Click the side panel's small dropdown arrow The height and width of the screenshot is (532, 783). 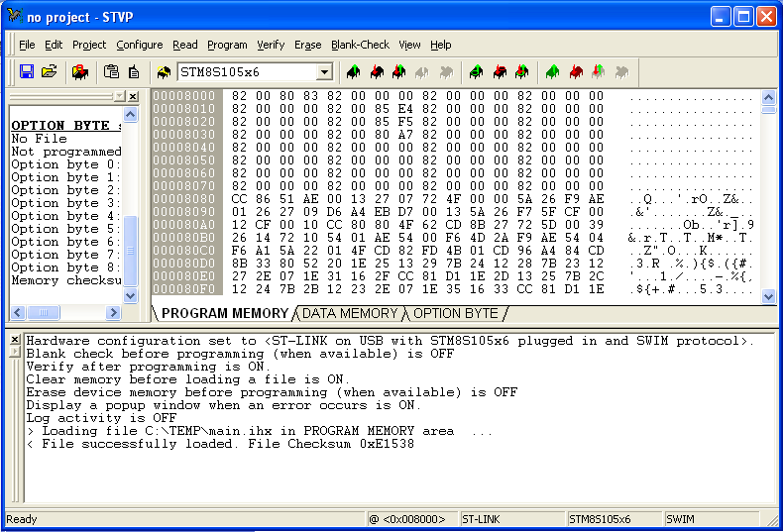point(119,96)
